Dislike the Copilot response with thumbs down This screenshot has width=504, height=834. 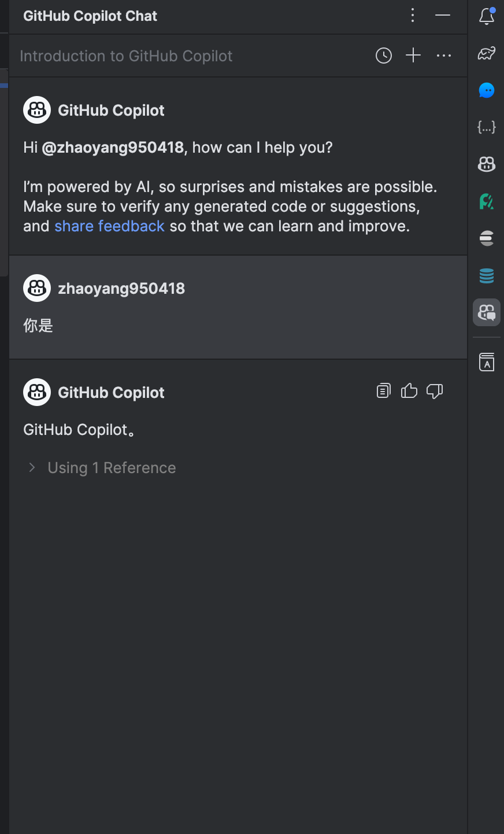click(435, 391)
